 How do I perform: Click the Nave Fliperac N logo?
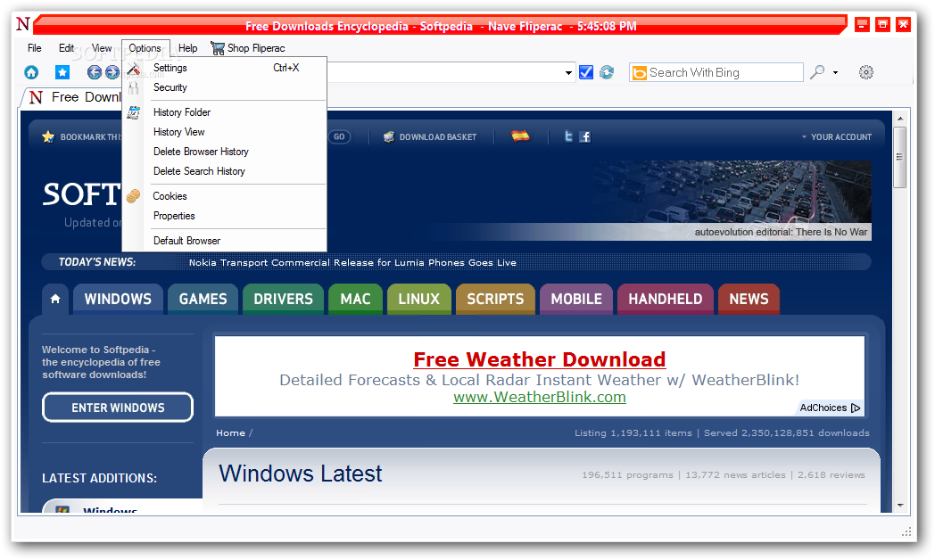click(x=22, y=24)
